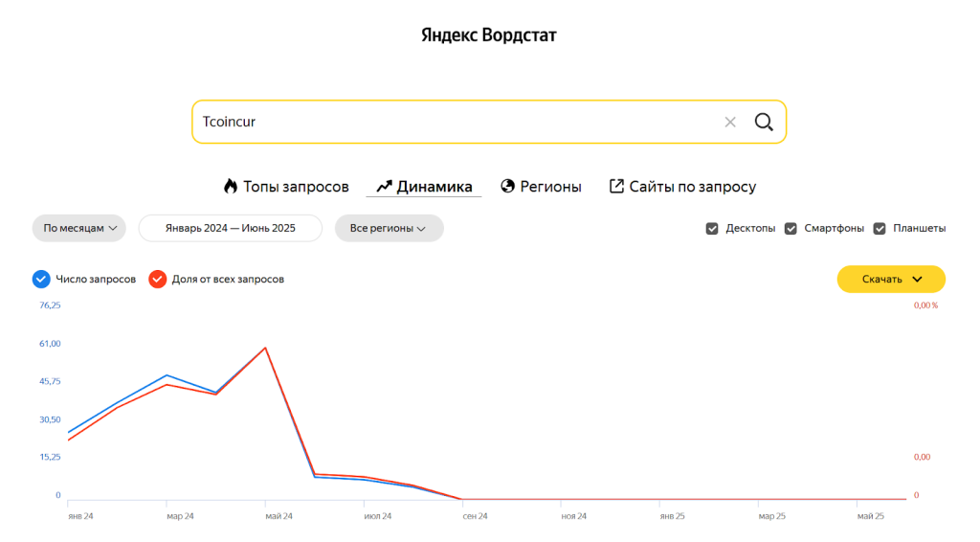Viewport: 980px width, 542px height.
Task: Click the flame icon for top queries
Action: 230,187
